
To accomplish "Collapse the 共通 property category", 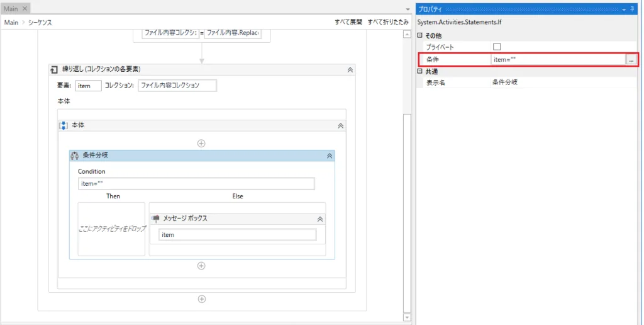I will [x=419, y=71].
